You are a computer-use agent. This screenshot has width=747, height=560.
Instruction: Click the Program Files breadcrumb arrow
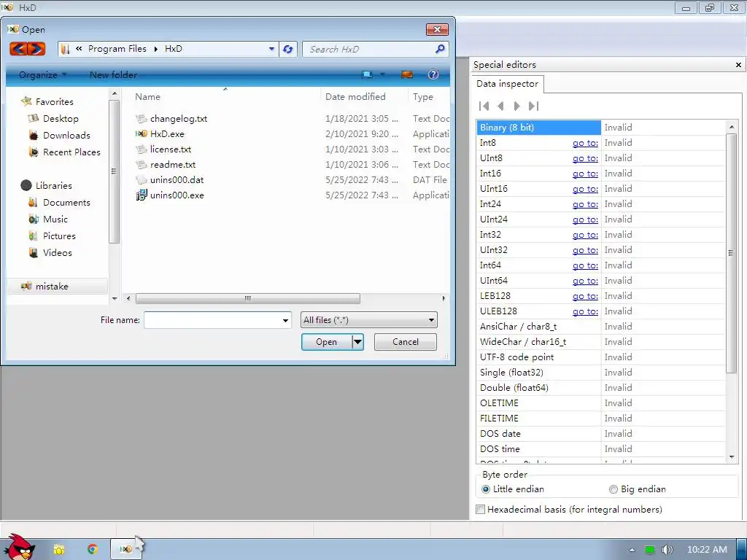click(156, 49)
